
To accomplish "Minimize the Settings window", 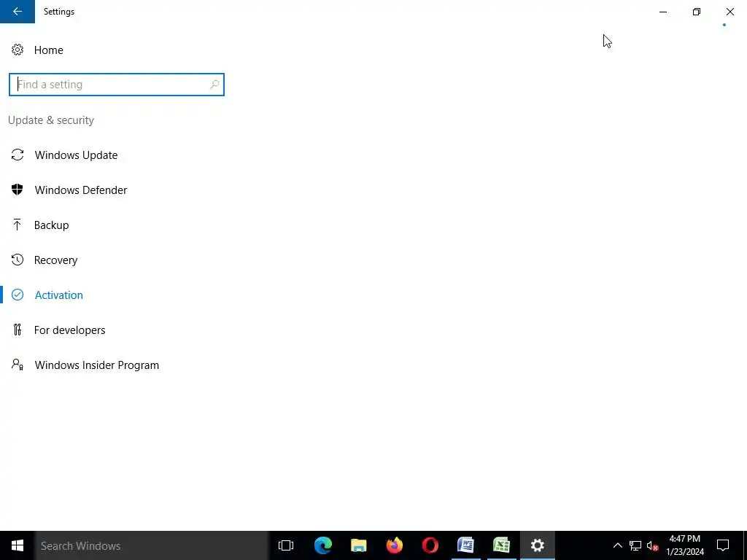I will point(662,12).
